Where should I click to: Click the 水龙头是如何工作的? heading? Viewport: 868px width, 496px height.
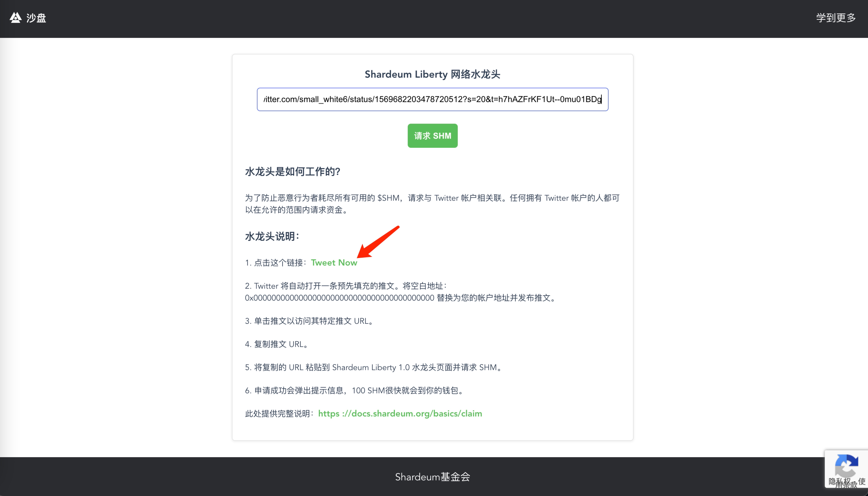click(292, 172)
